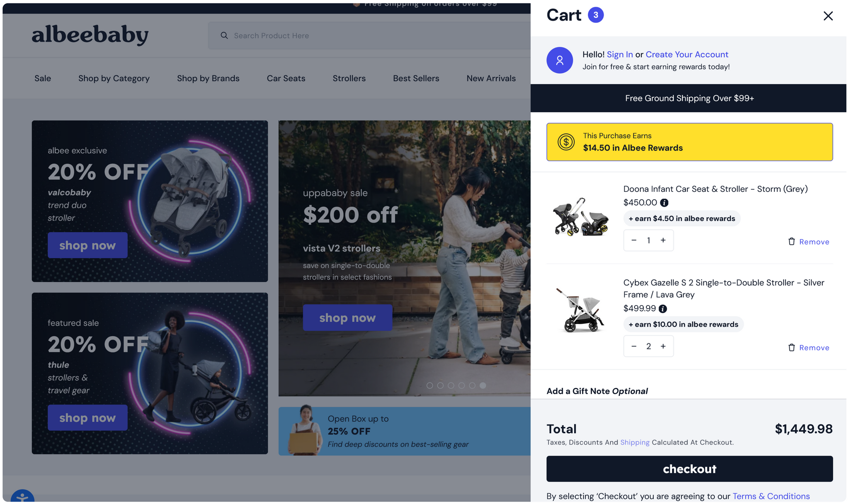Remove the Cybex Gazelle S 2 stroller
The height and width of the screenshot is (504, 849).
tap(808, 348)
